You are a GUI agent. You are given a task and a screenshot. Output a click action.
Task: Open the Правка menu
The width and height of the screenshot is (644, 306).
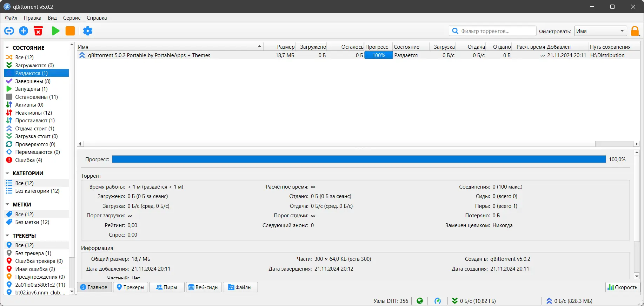[x=32, y=18]
